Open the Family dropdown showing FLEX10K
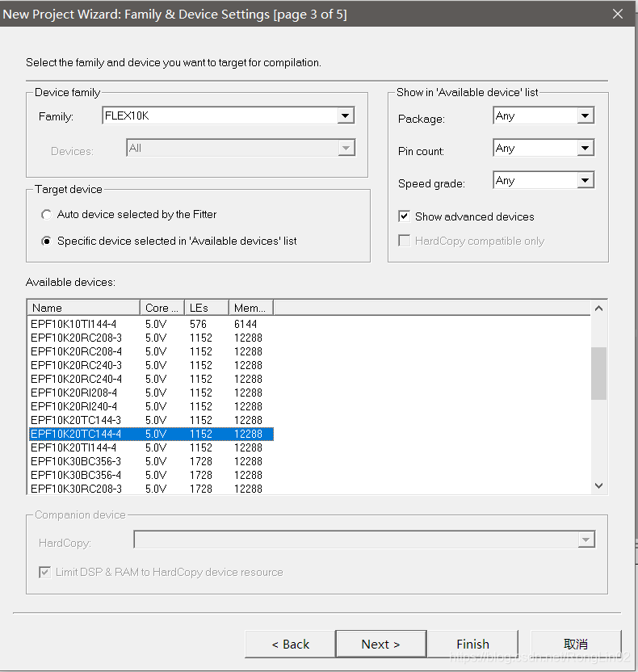Image resolution: width=638 pixels, height=672 pixels. [x=228, y=115]
